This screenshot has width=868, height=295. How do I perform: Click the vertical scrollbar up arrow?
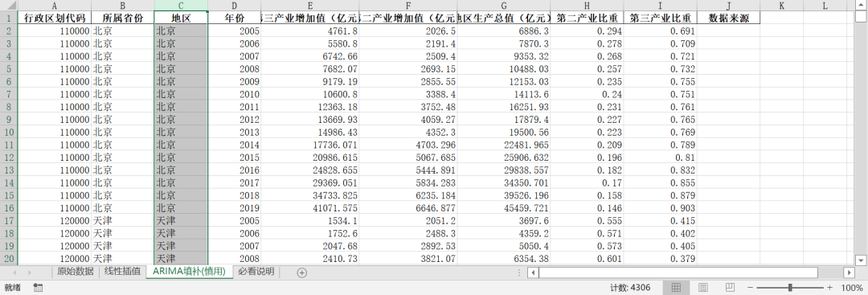click(x=861, y=6)
